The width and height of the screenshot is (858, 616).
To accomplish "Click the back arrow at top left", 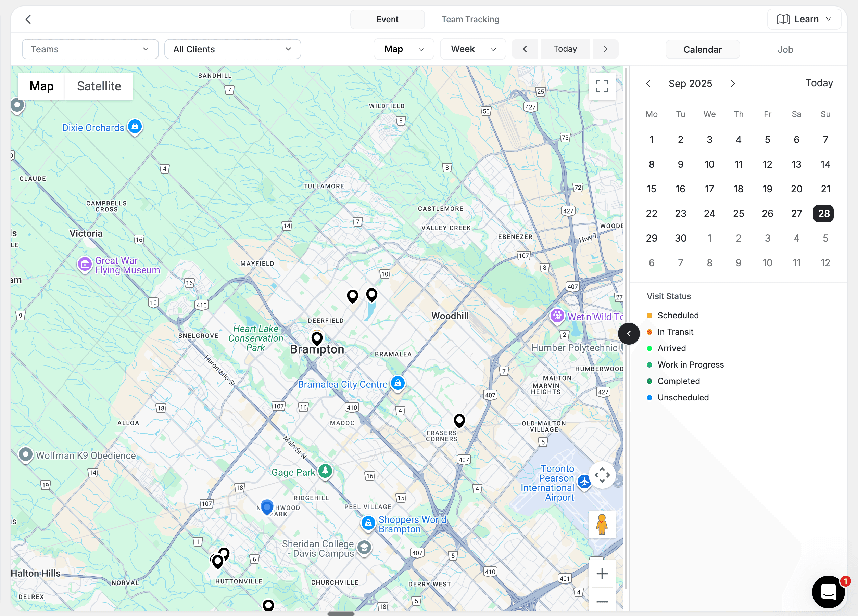I will click(x=28, y=19).
